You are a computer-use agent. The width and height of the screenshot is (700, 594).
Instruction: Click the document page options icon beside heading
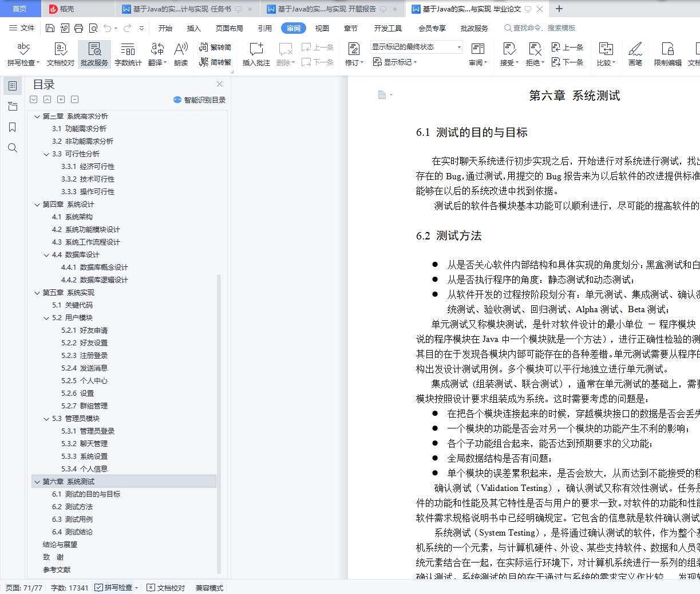click(385, 95)
